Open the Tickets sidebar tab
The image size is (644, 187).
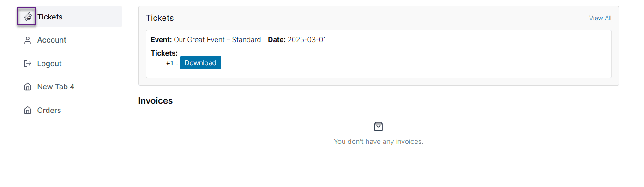pyautogui.click(x=70, y=17)
